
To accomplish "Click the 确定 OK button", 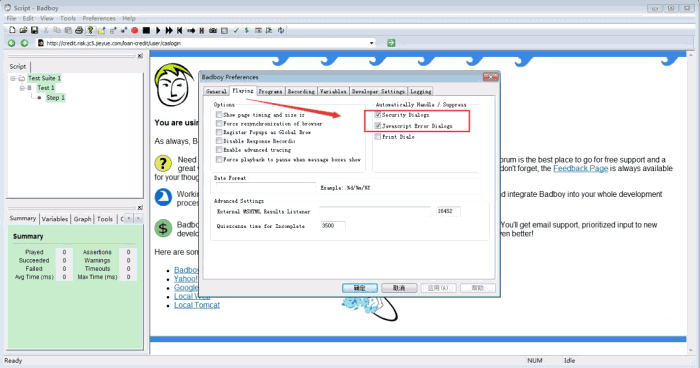I will (360, 288).
